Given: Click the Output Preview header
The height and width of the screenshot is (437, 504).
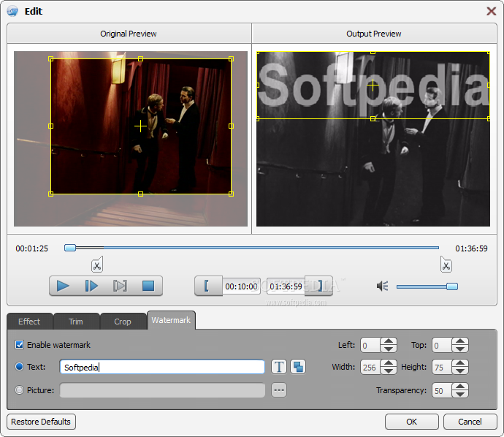Looking at the screenshot, I should click(374, 34).
